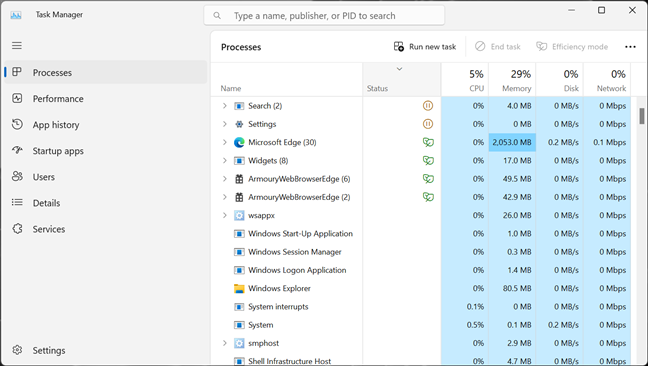Expand the Search (2) process group

click(224, 106)
